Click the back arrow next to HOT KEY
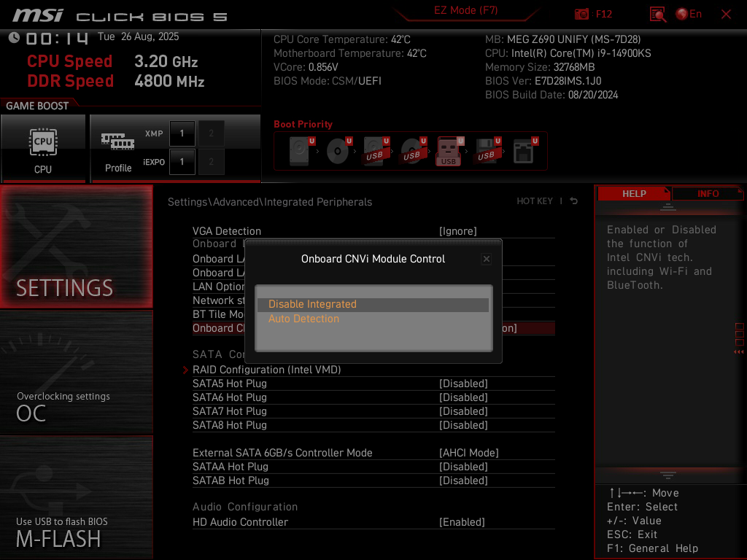This screenshot has height=560, width=747. [573, 201]
